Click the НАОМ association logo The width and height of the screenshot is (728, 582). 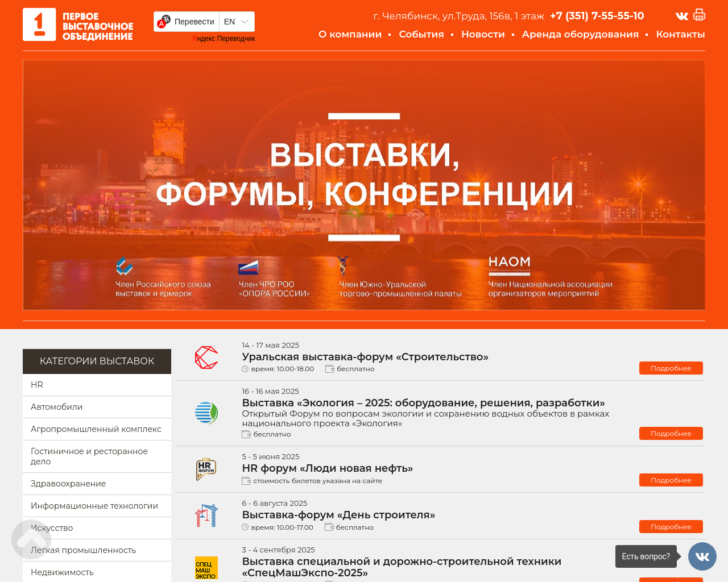(x=510, y=265)
